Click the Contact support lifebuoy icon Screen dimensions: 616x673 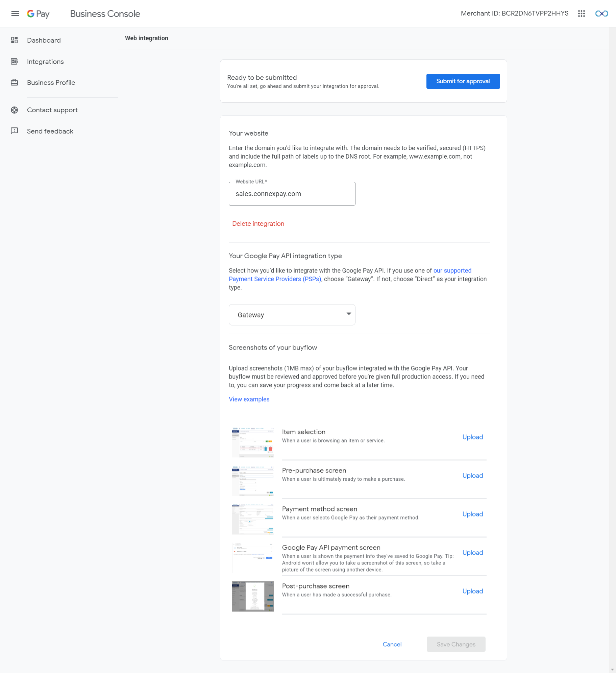click(x=14, y=110)
